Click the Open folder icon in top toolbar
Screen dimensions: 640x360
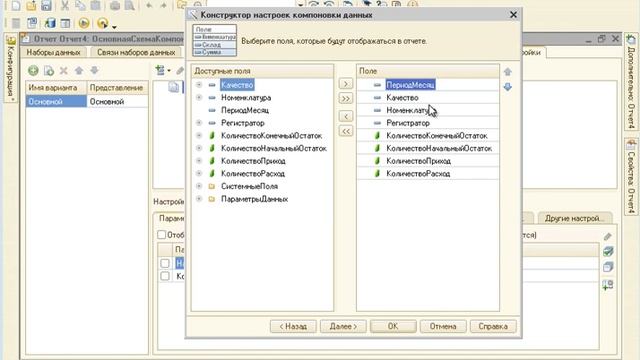click(31, 5)
